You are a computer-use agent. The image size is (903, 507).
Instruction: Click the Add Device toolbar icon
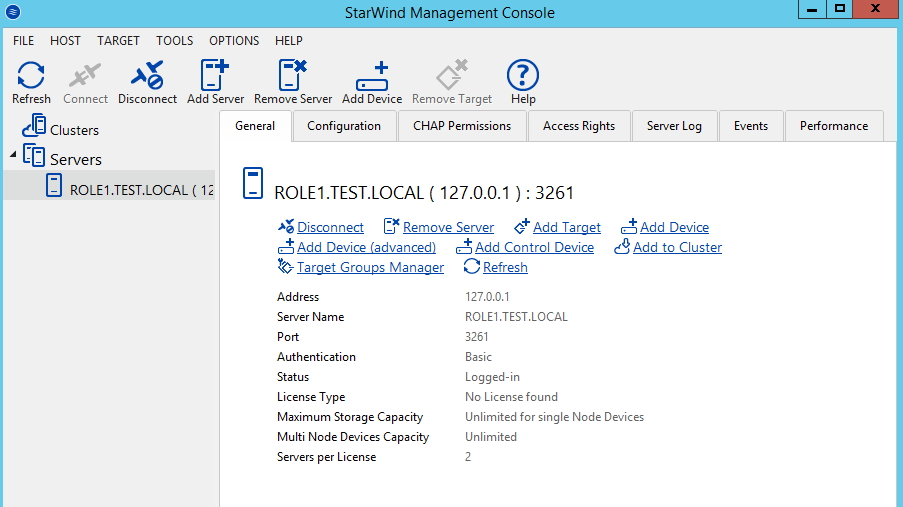[372, 76]
